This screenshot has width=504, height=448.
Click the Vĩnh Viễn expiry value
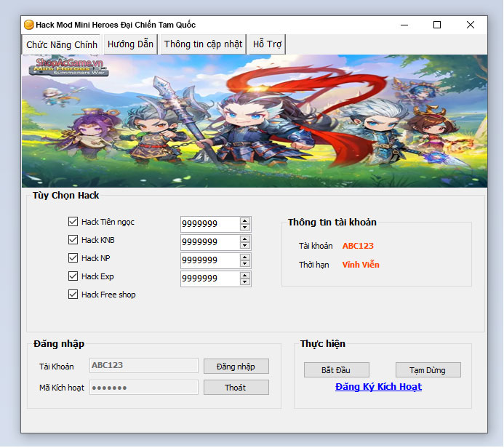(x=361, y=265)
